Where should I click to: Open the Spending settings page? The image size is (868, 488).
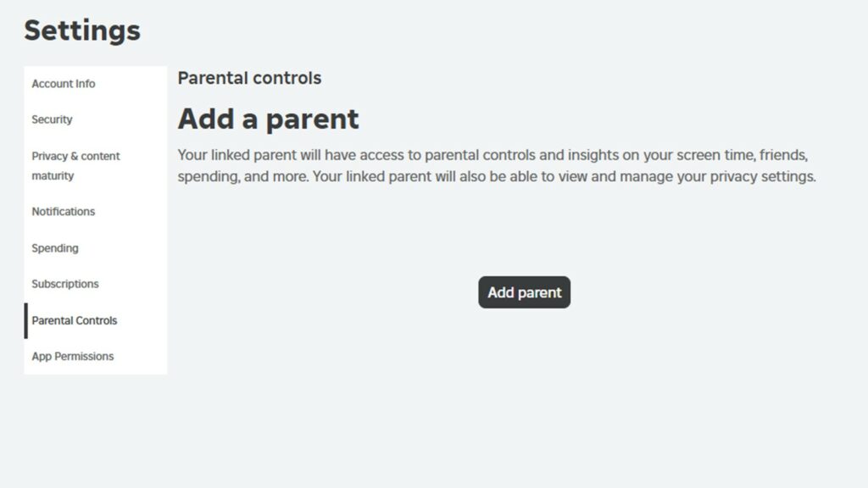point(55,248)
